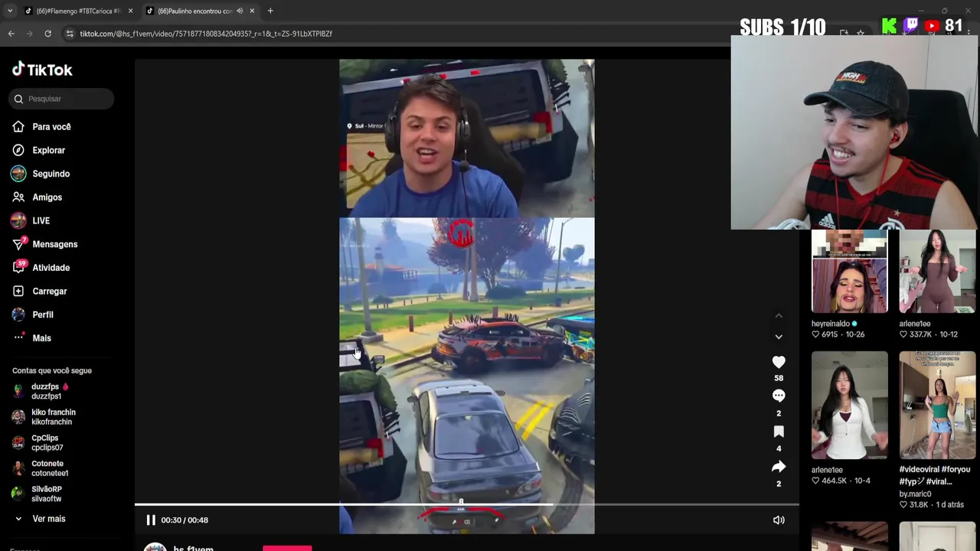Image resolution: width=980 pixels, height=551 pixels.
Task: Mute tab audio speaker icon
Action: (240, 11)
